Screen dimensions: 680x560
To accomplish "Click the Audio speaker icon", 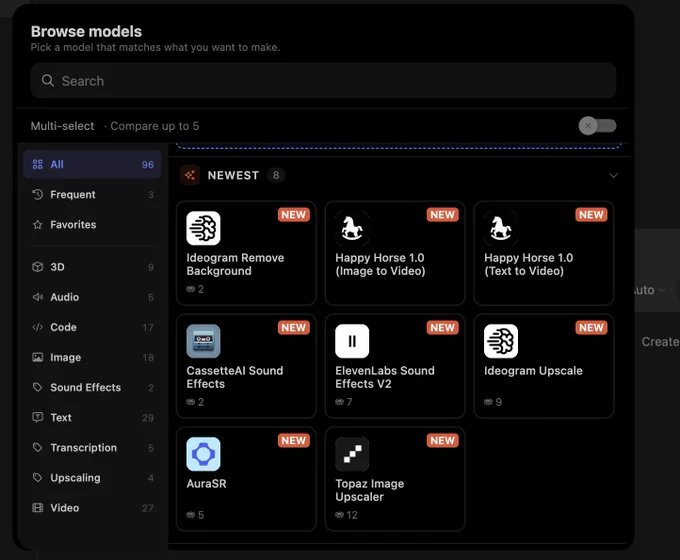I will 38,297.
